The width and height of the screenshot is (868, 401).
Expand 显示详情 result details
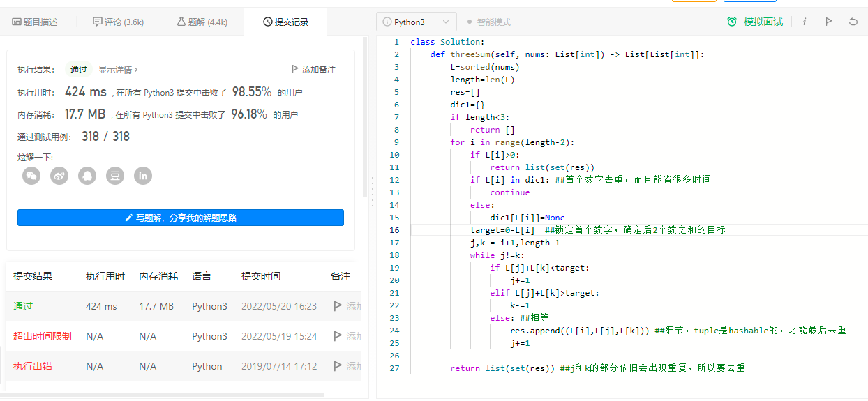118,70
